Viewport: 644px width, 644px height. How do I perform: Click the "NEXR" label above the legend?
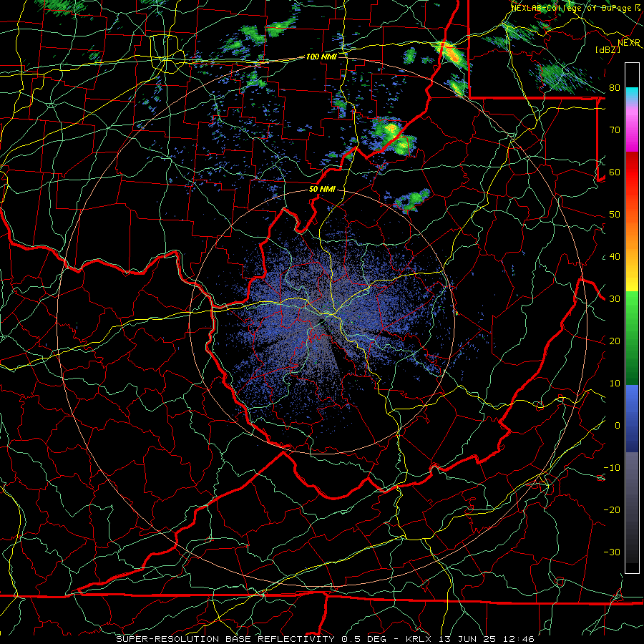click(629, 43)
